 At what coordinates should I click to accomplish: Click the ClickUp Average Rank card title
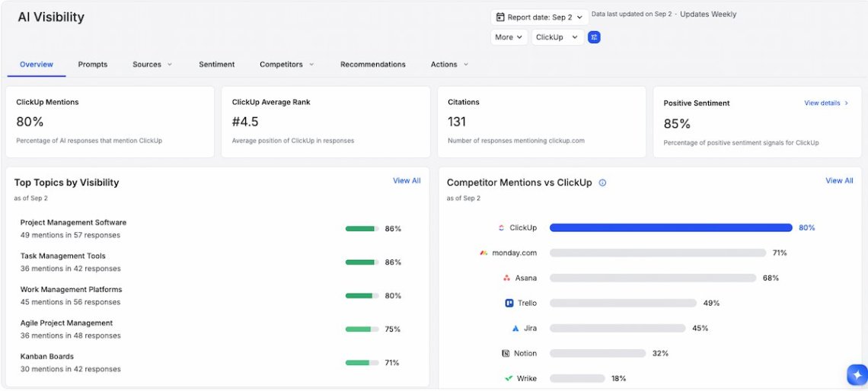[271, 102]
